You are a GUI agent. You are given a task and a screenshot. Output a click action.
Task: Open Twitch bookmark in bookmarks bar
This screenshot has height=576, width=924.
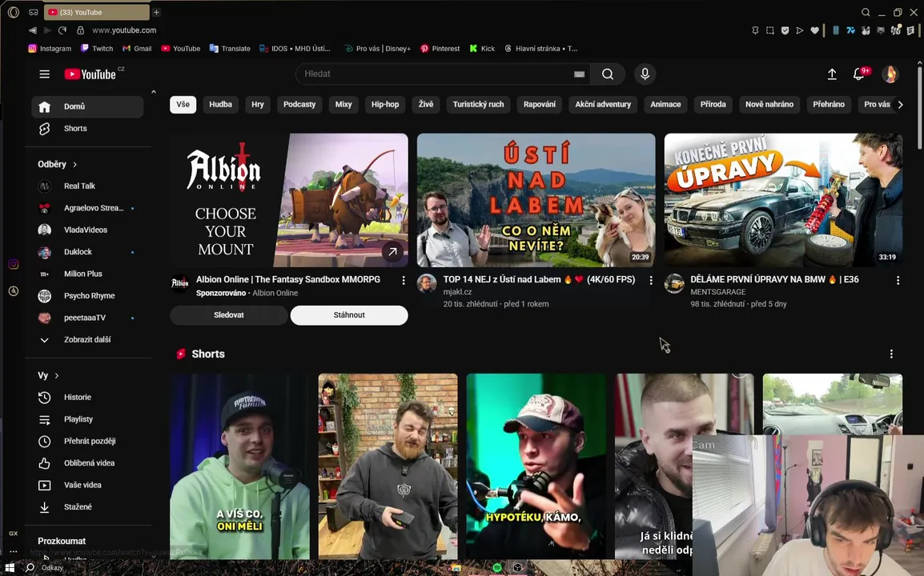click(97, 49)
